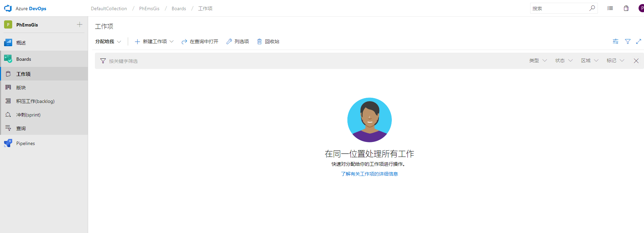Enter full screen mode with expand icon
Screen dimensions: 644x233
coord(639,41)
